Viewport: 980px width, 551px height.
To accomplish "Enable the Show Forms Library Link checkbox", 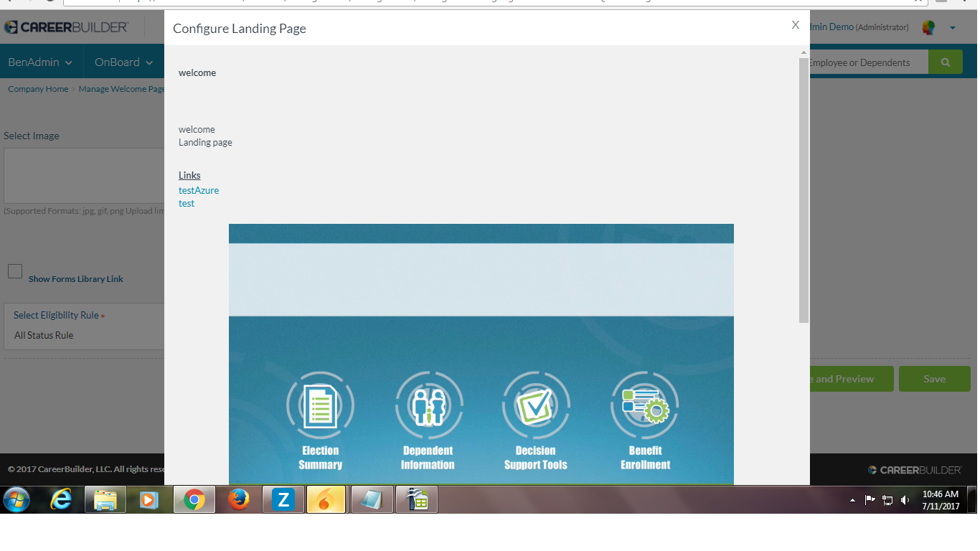I will 15,271.
